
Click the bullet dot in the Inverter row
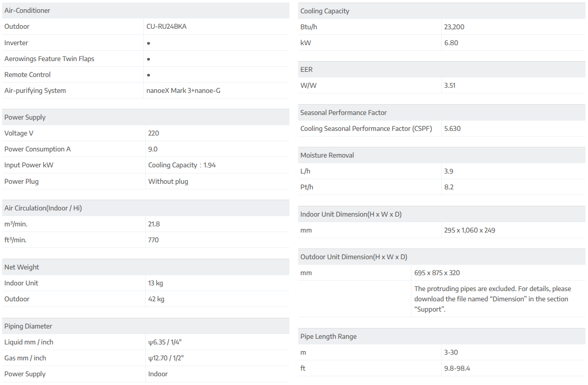point(148,43)
